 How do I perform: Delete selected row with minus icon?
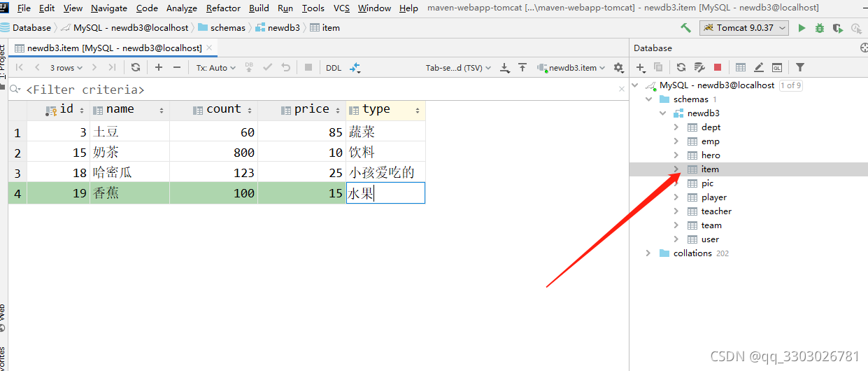coord(177,67)
